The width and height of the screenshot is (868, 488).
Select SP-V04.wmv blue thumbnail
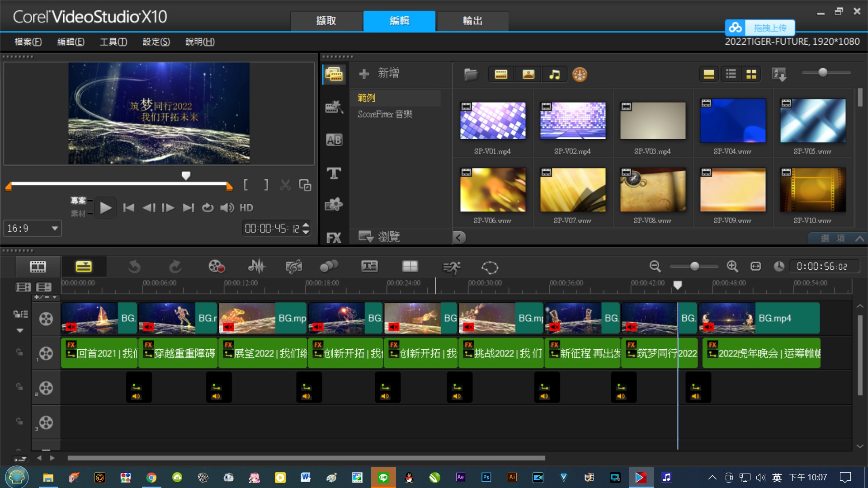point(733,121)
